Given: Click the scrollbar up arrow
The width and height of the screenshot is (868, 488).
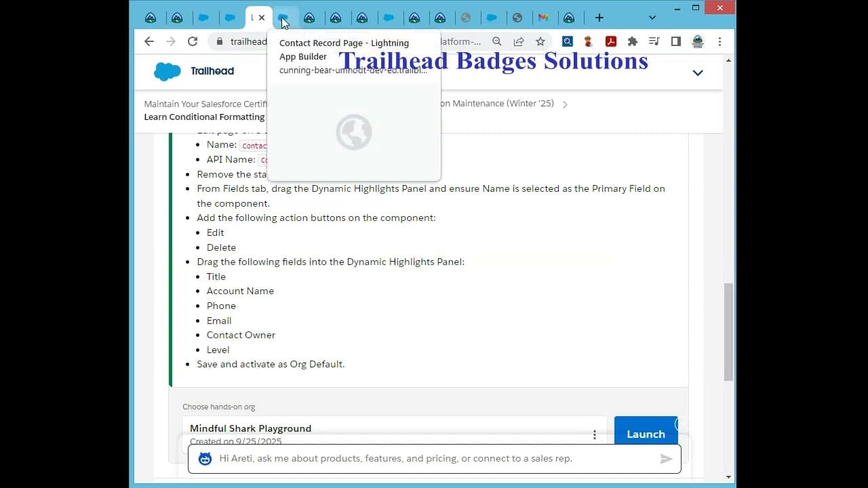Looking at the screenshot, I should [729, 61].
